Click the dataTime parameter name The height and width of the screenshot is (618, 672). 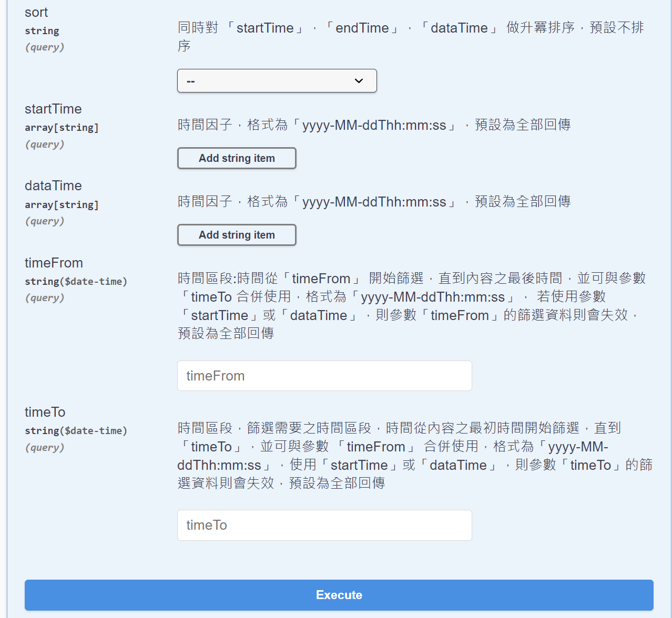53,186
